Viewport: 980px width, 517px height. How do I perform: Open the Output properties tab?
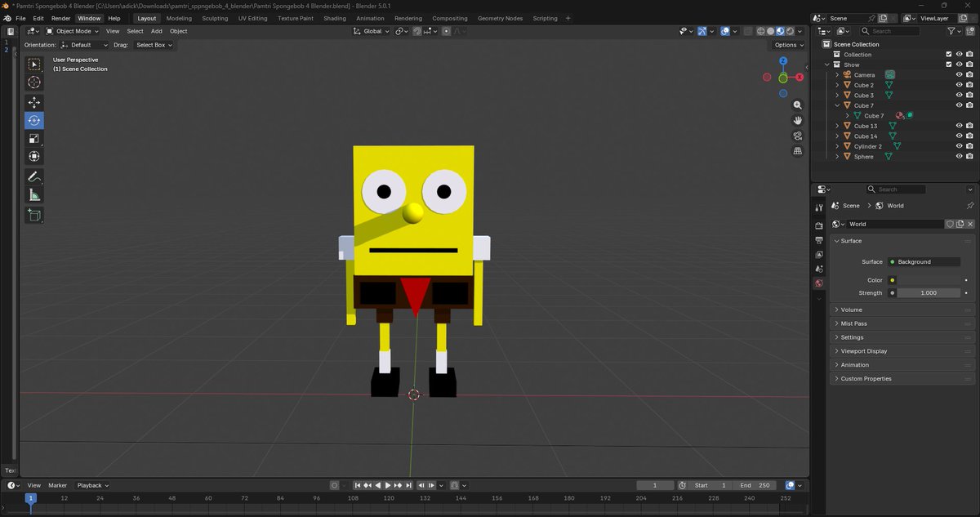coord(819,240)
